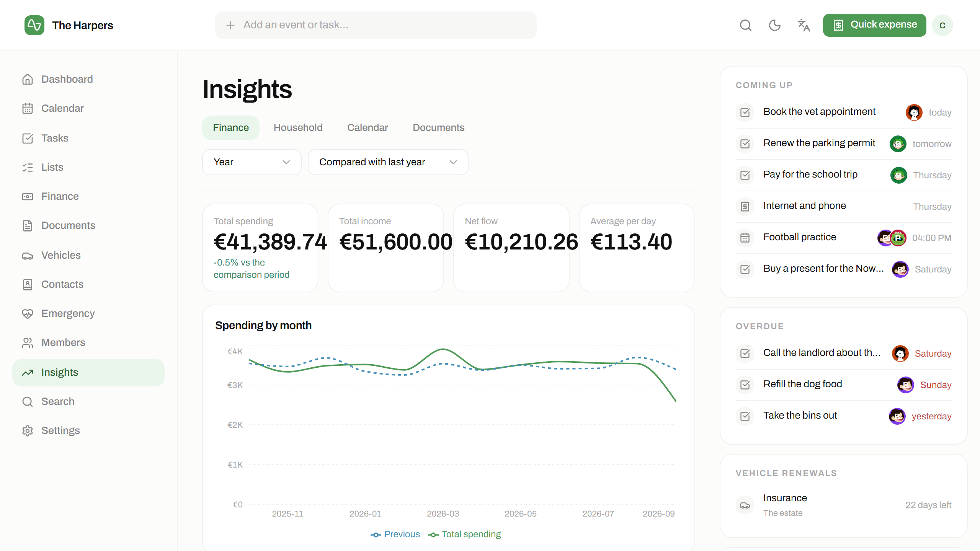Check off Call the landlord task
This screenshot has height=551, width=980.
[x=745, y=353]
